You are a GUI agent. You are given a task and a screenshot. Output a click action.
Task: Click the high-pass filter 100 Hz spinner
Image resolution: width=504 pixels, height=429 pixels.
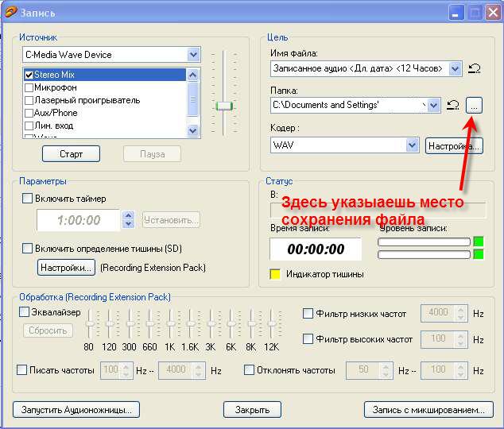[461, 339]
